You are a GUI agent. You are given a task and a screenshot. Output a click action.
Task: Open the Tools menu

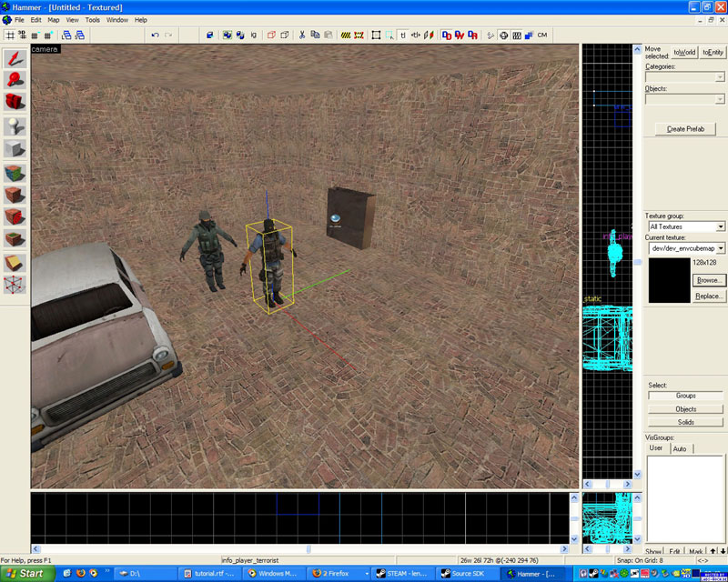click(x=93, y=20)
